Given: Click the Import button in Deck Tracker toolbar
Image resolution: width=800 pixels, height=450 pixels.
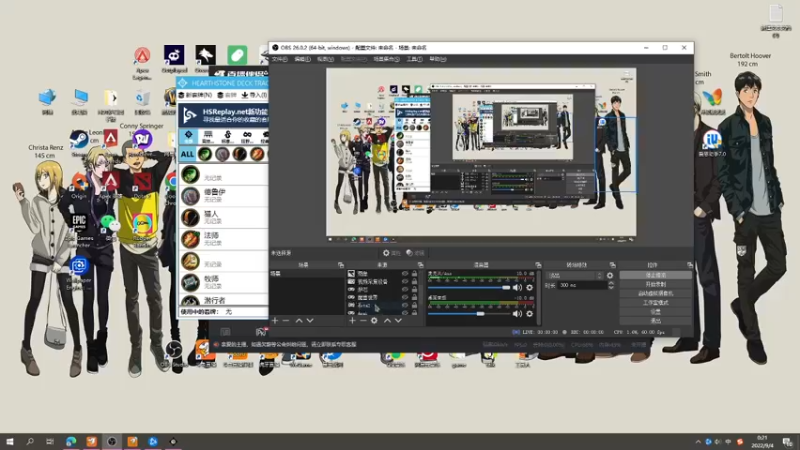Looking at the screenshot, I should 254,95.
